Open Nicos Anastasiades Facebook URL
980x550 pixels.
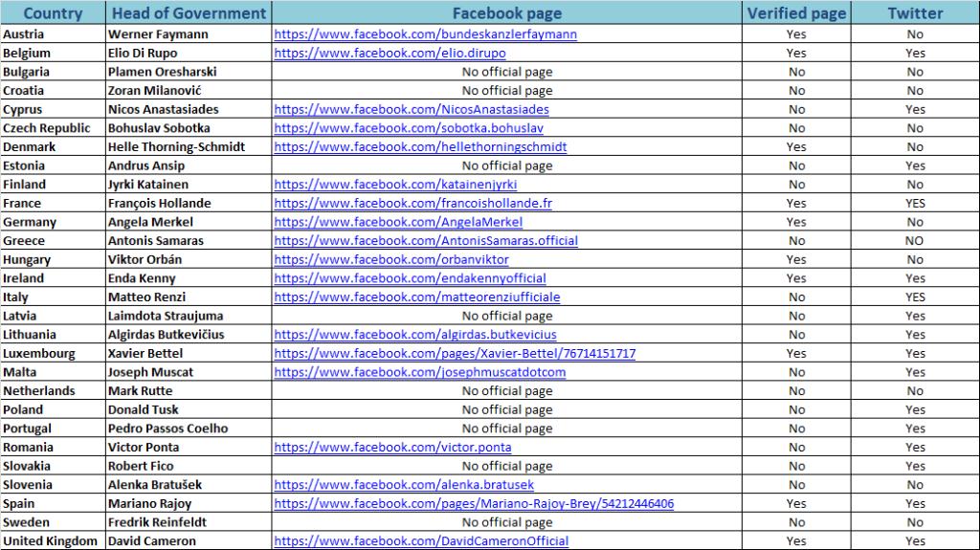[x=412, y=109]
